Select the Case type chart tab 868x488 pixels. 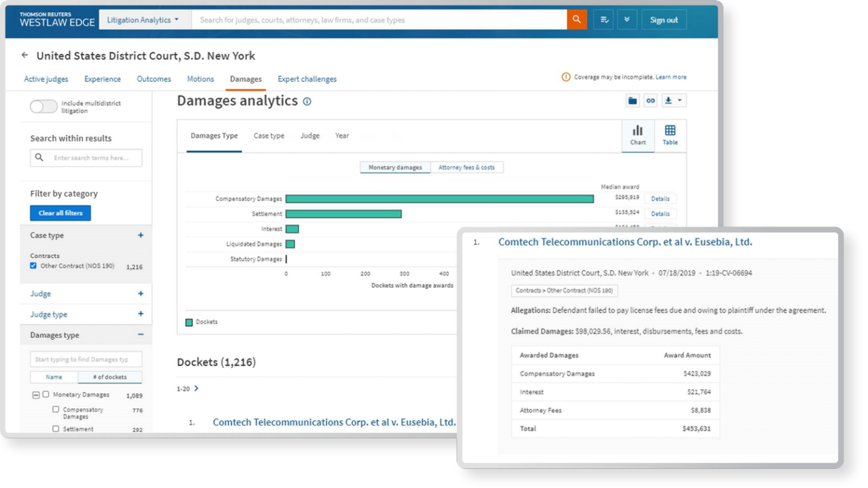coord(268,136)
